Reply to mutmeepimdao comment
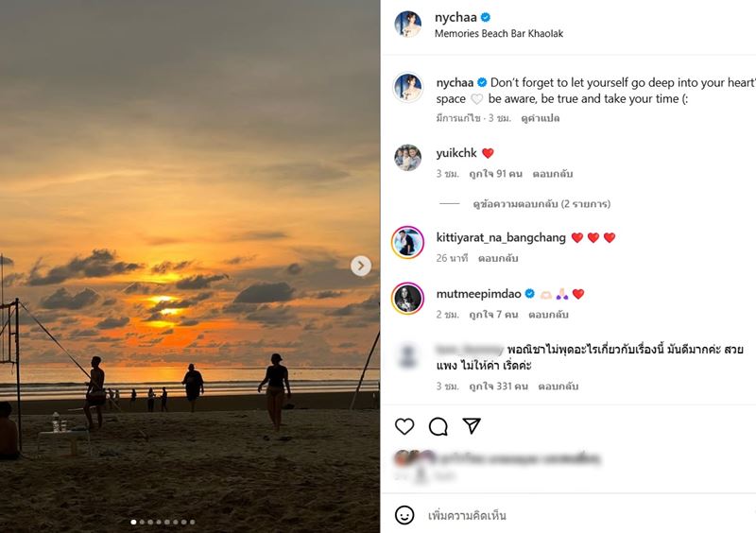The height and width of the screenshot is (533, 756). tap(548, 315)
